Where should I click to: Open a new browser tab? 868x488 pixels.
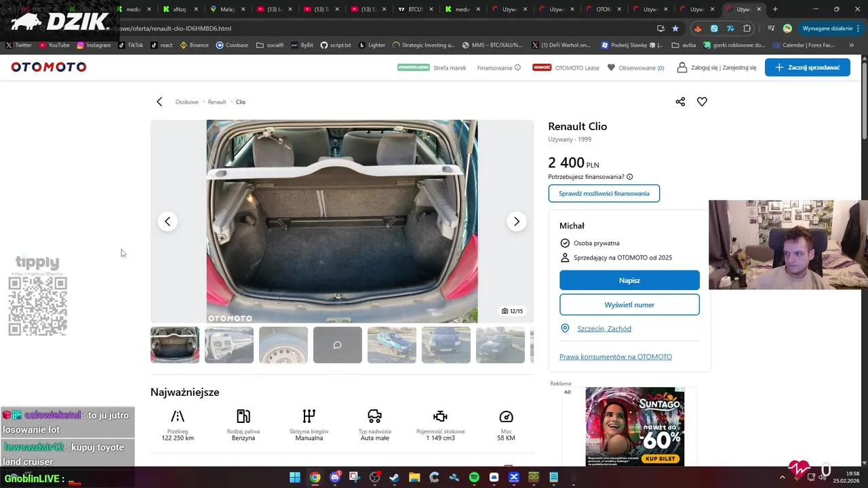(775, 9)
